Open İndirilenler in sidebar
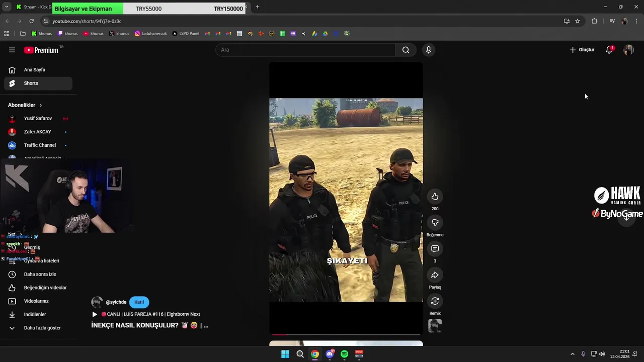Viewport: 644px width, 362px height. [38, 315]
